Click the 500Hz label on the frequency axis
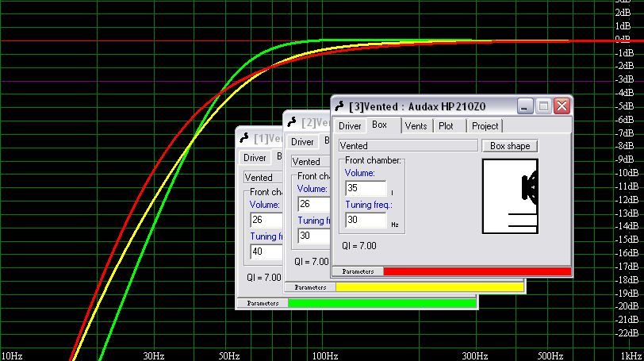Screen dimensions: 644x361 pyautogui.click(x=550, y=355)
